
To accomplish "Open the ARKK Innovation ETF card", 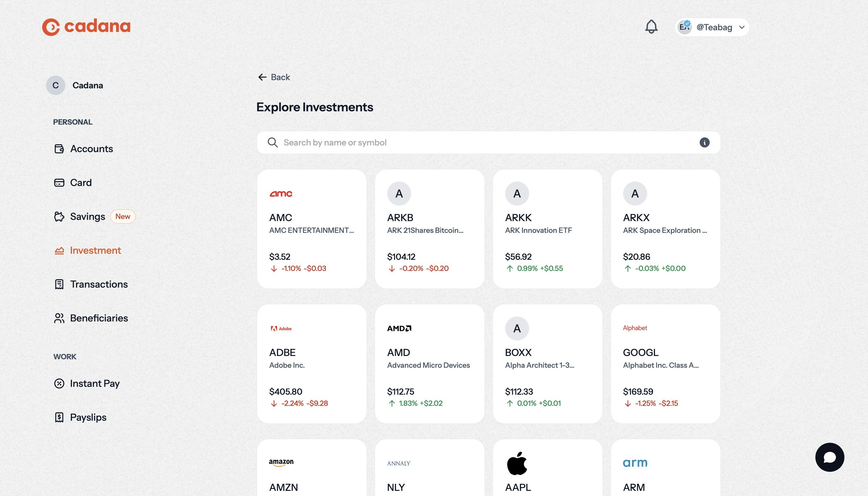I will [x=547, y=229].
